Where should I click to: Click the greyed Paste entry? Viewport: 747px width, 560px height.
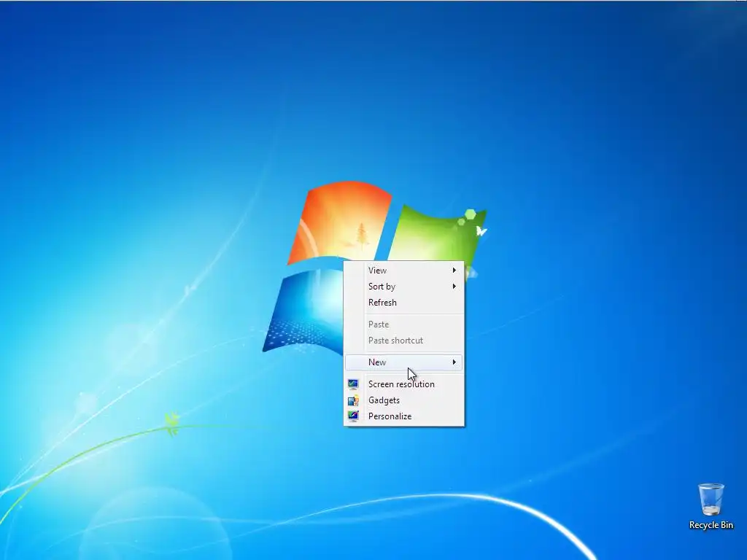(403, 324)
